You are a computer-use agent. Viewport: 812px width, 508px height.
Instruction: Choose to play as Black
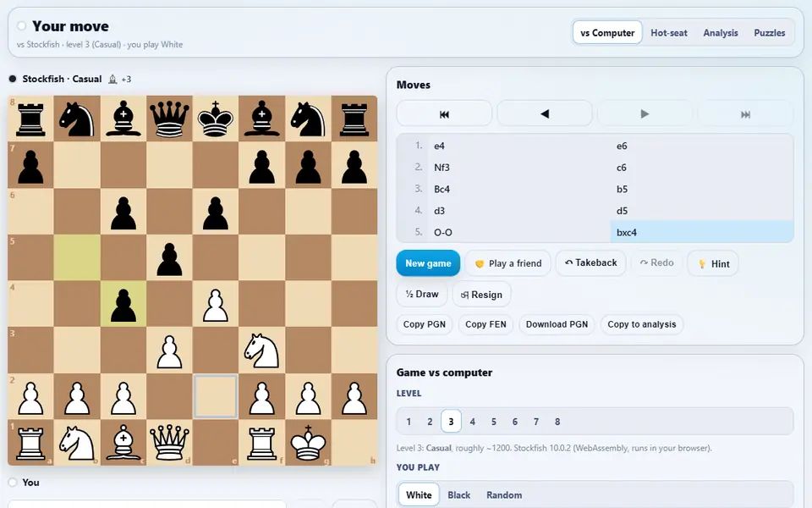(458, 495)
